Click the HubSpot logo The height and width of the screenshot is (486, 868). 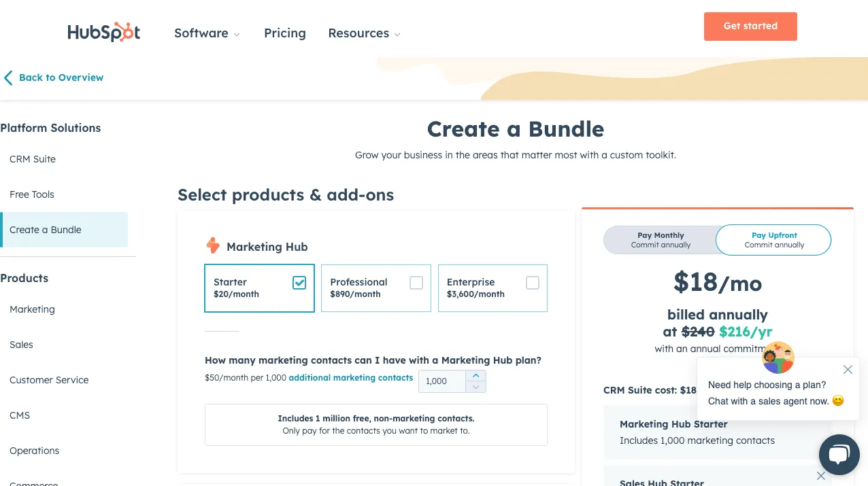click(103, 32)
